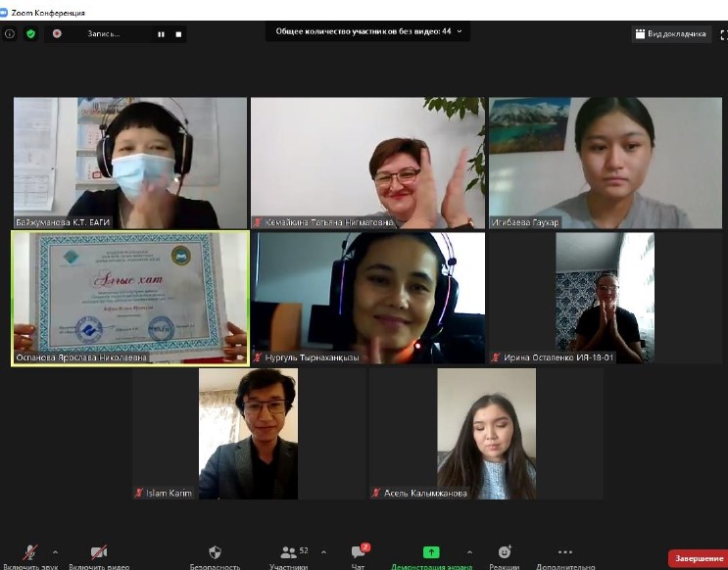
Task: Expand the arrow next to Участники
Action: (323, 552)
